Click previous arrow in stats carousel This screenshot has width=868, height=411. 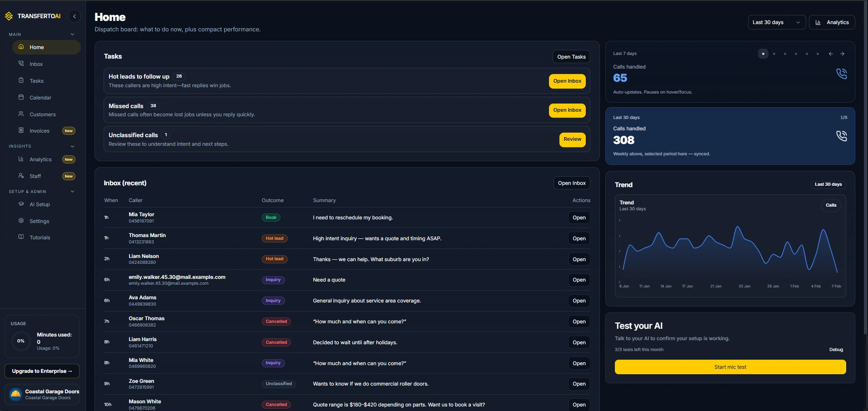pos(831,54)
